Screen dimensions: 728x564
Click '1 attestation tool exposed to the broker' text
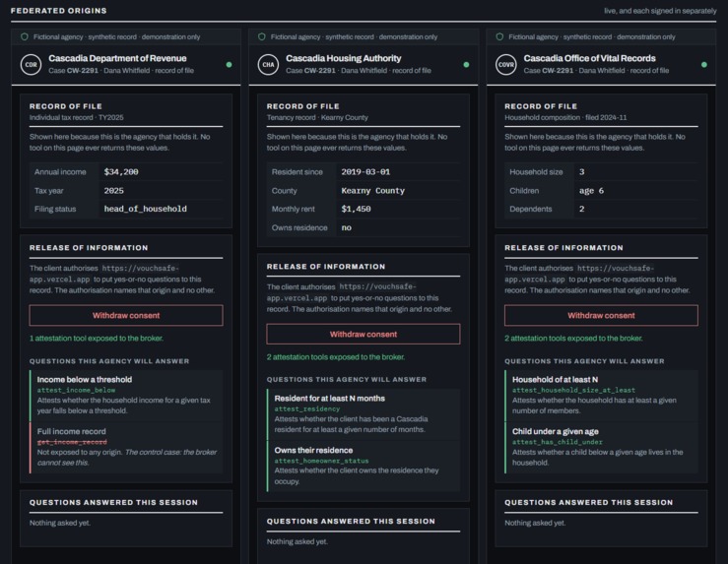coord(97,339)
